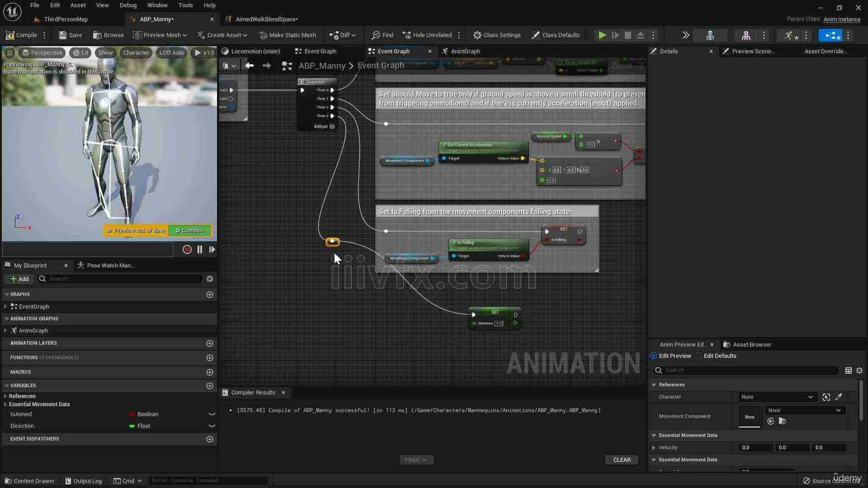Open the Find tool in the toolbar
868x488 pixels.
[383, 35]
